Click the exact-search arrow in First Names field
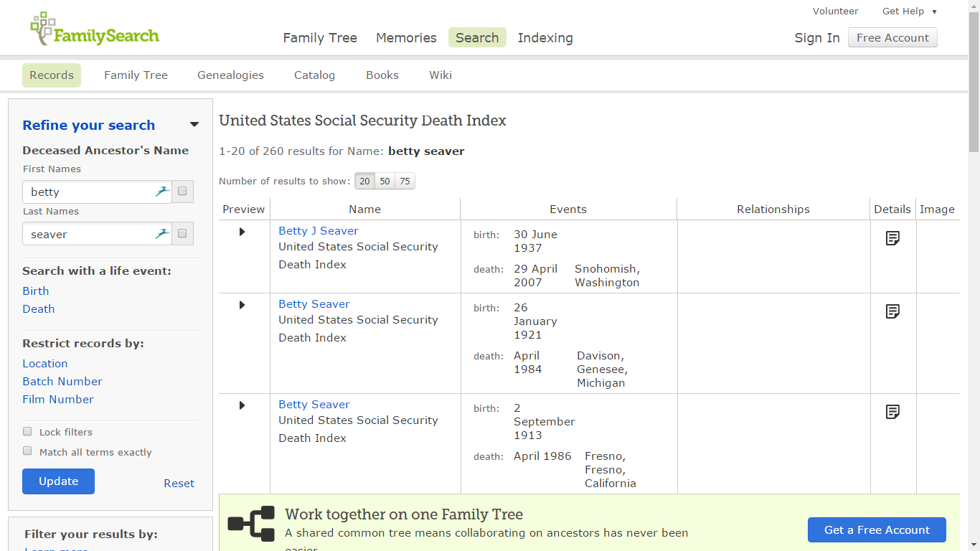Screen dimensions: 980x551 click(x=162, y=191)
